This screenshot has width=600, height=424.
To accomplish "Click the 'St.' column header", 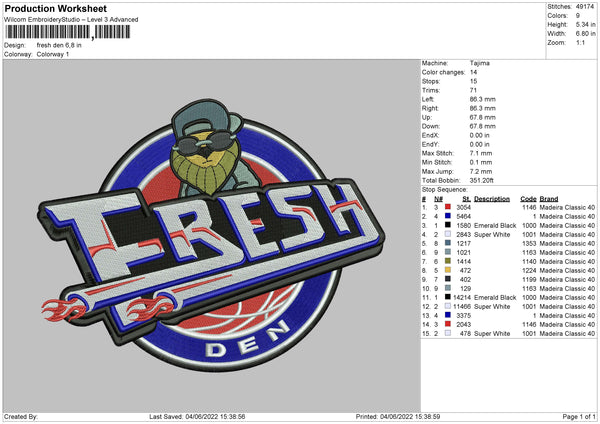I will click(466, 199).
